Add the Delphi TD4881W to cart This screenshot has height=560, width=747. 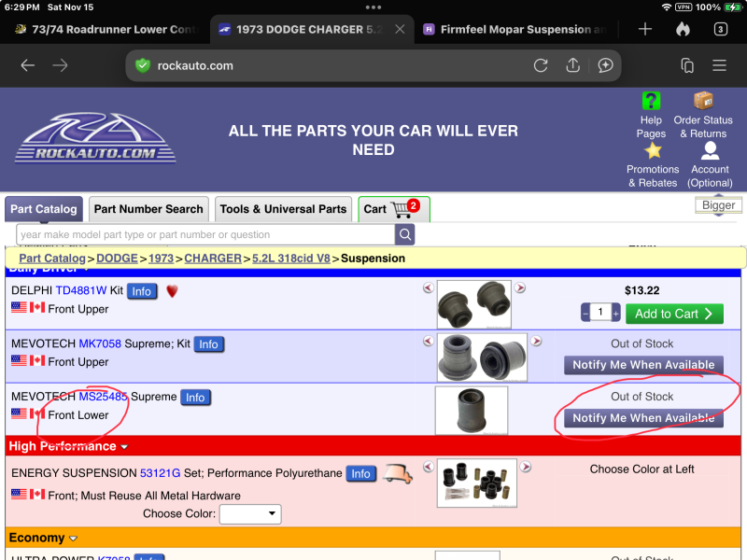point(673,314)
